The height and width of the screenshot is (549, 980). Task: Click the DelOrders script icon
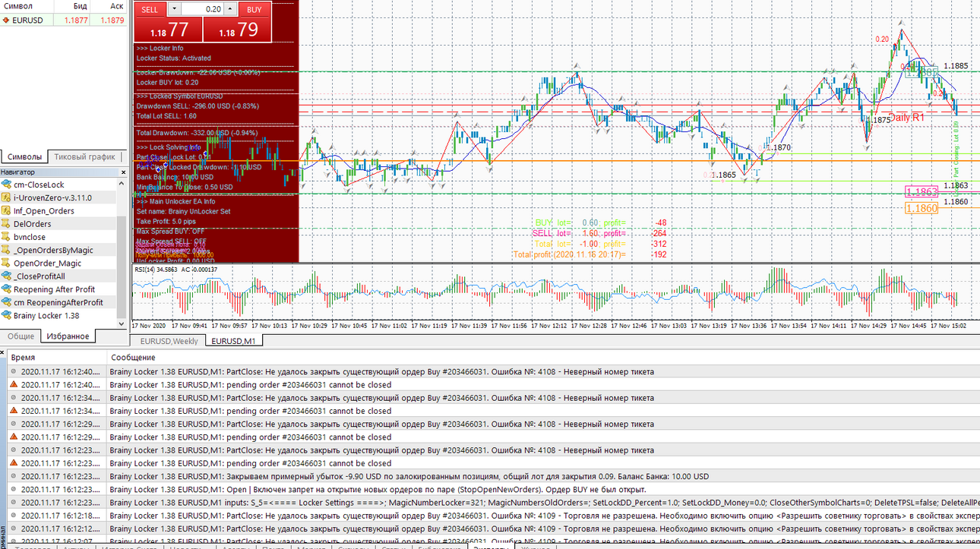7,224
